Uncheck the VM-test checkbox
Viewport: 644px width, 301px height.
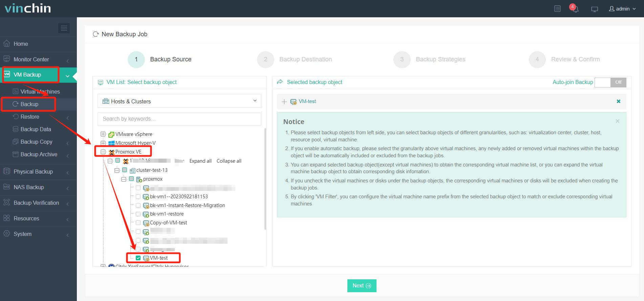138,258
